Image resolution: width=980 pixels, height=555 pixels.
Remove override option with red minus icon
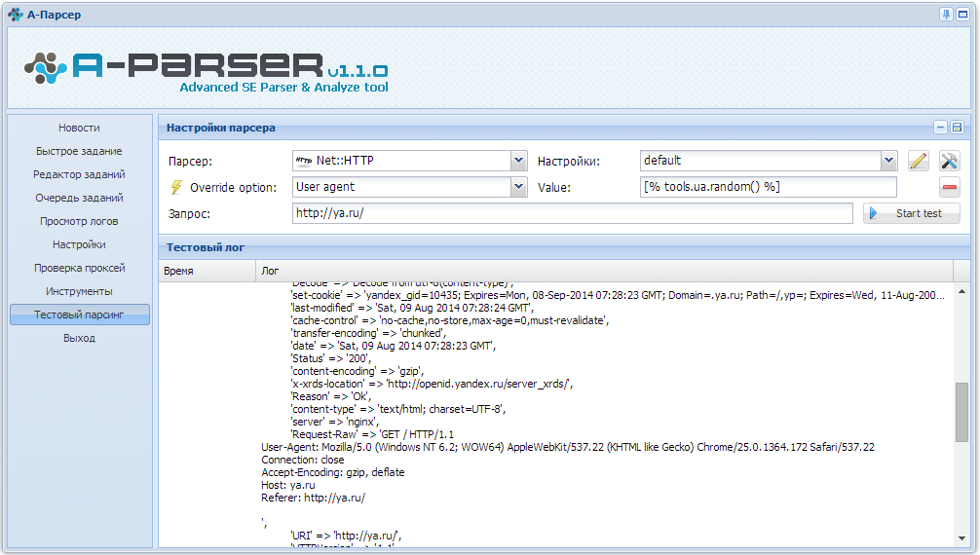(x=950, y=187)
